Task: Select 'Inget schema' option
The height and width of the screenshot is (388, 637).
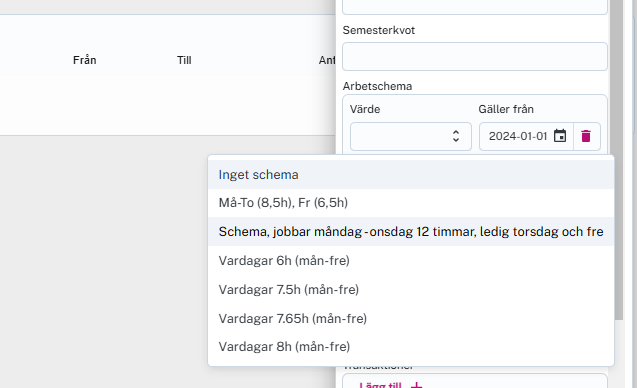Action: coord(411,175)
